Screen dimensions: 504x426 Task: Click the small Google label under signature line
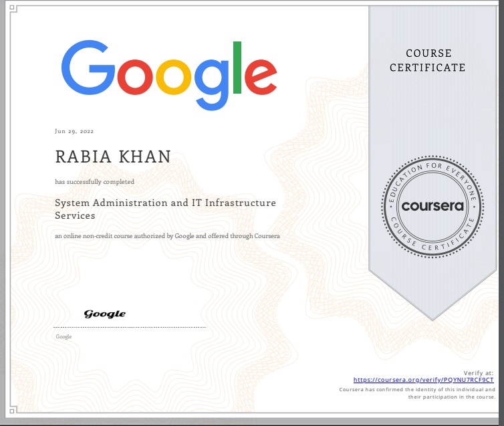coord(64,336)
